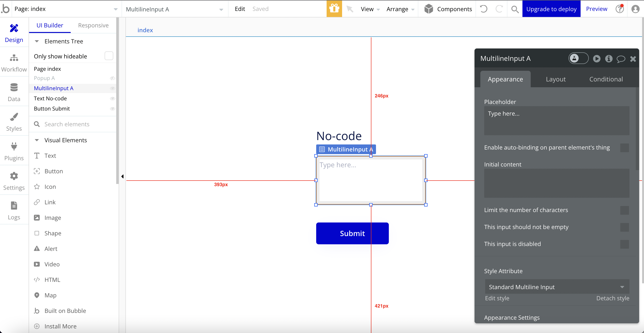The image size is (644, 333).
Task: Click the info icon in property editor
Action: tap(609, 59)
